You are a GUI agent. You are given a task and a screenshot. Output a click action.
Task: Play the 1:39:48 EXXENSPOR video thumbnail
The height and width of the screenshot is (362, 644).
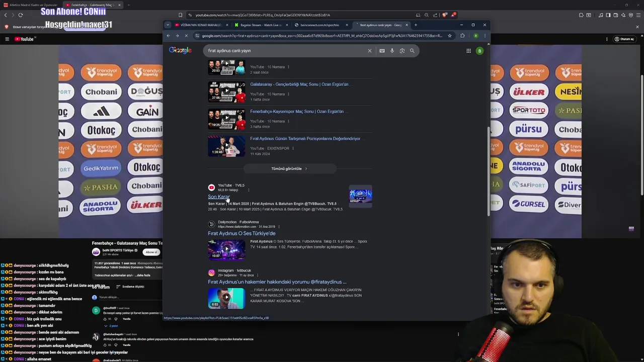click(227, 146)
